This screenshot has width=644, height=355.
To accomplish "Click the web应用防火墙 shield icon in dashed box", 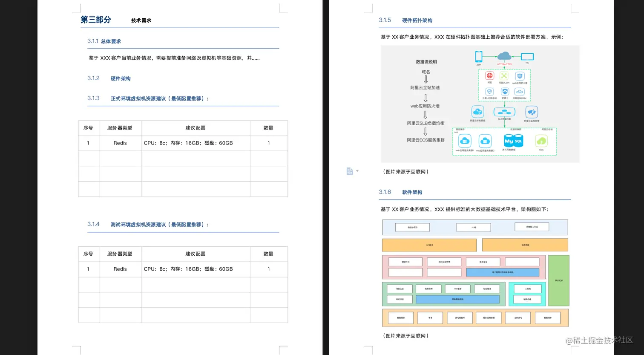I will 520,76.
